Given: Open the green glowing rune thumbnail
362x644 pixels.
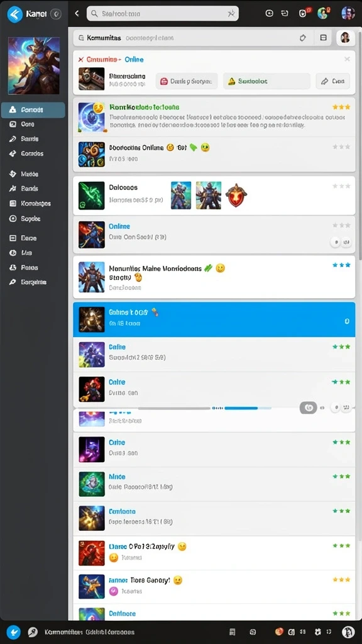Looking at the screenshot, I should pos(92,196).
